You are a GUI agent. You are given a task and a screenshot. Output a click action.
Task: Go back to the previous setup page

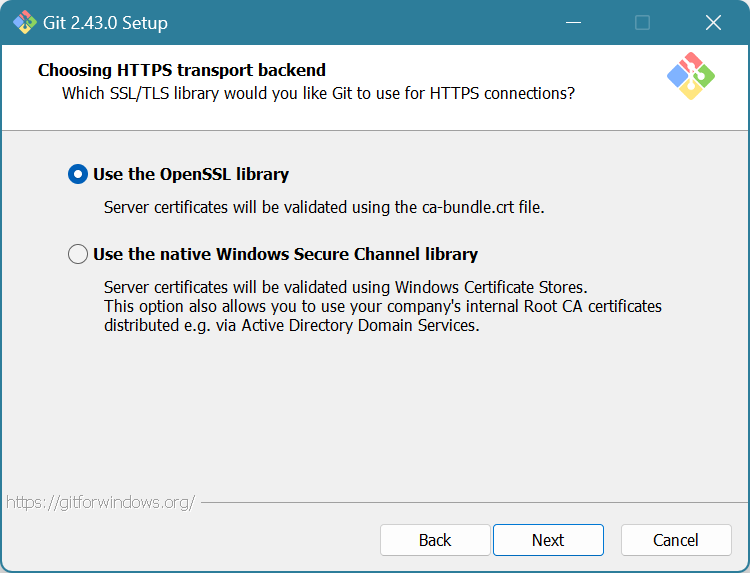click(435, 540)
